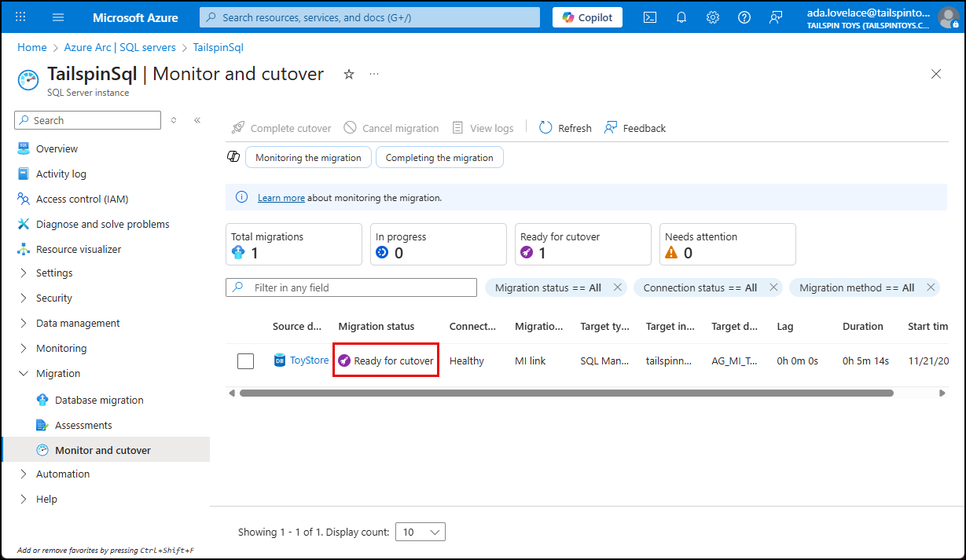Check the ToyStore migration row checkbox
The width and height of the screenshot is (966, 560).
[245, 361]
